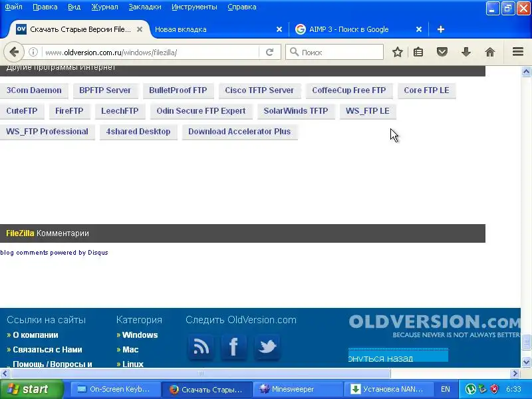532x399 pixels.
Task: Open the BPFTP Server link
Action: point(105,90)
